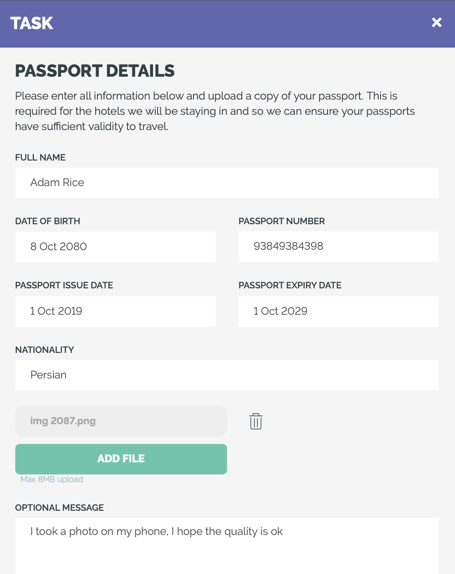455x574 pixels.
Task: Focus the Full Name field containing Adam Rice
Action: 227,183
